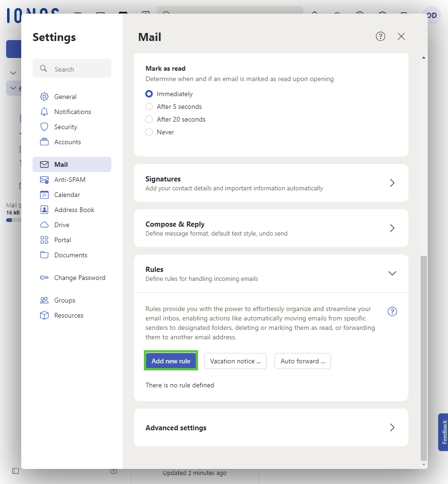Click the Drive cloud icon
The image size is (448, 484).
[x=44, y=225]
